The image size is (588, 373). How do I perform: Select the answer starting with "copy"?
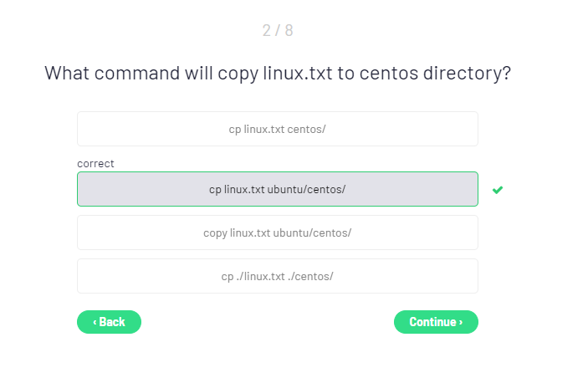277,232
